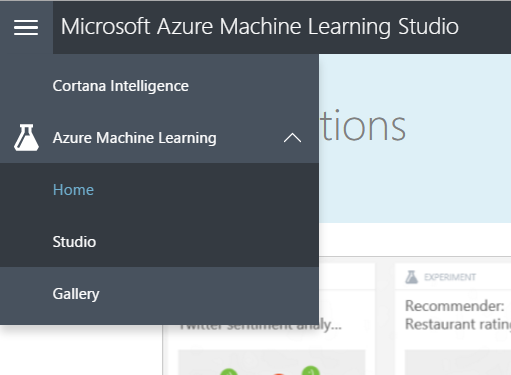Click the Microsoft Azure Machine Learning Studio title
511x375 pixels.
point(260,26)
